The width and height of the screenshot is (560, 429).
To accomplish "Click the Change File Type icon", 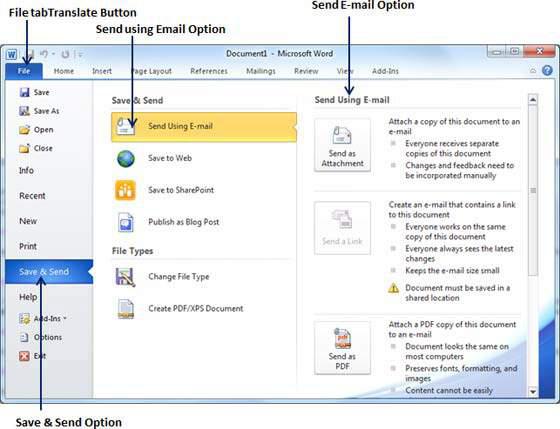I will pos(125,277).
